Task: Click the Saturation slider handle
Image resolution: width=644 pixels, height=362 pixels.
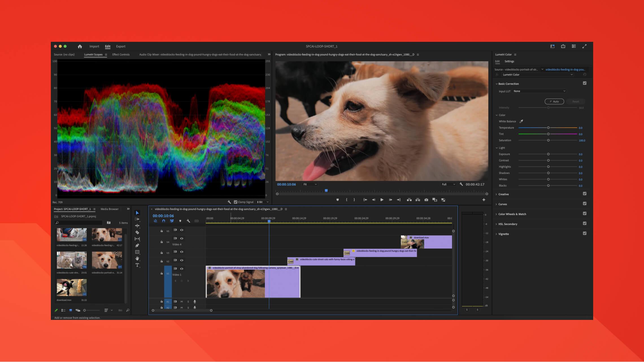Action: [x=548, y=140]
